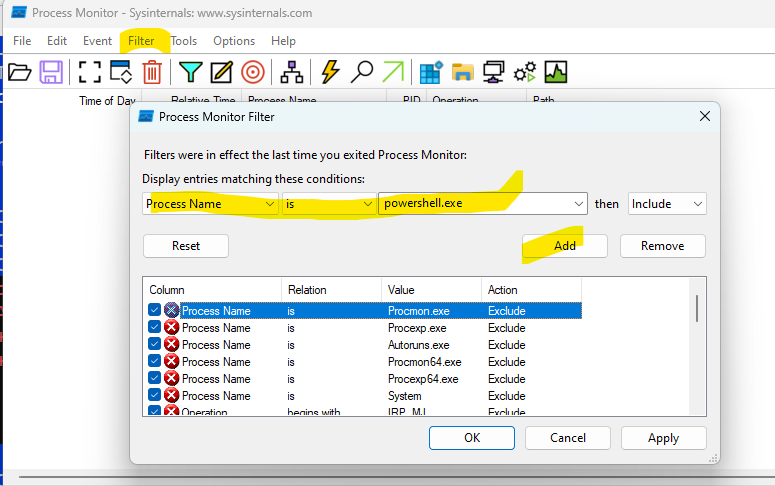Click the Cancel button
The height and width of the screenshot is (486, 775).
(568, 438)
